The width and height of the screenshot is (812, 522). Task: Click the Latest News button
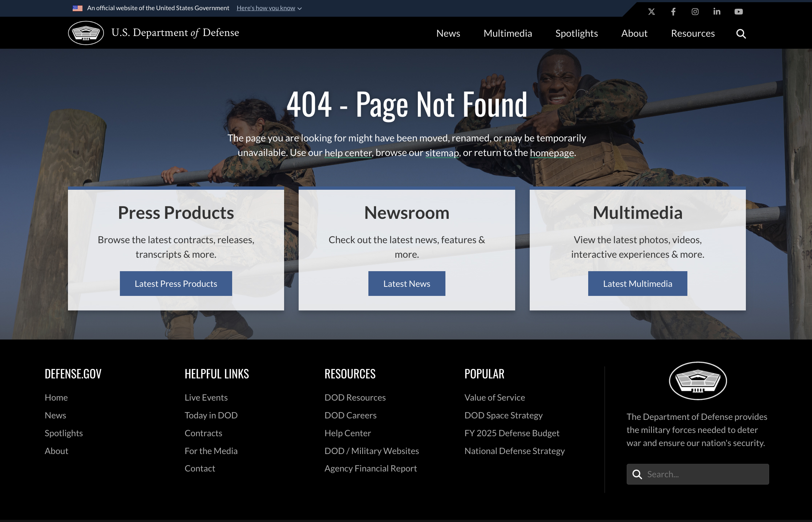click(x=407, y=284)
